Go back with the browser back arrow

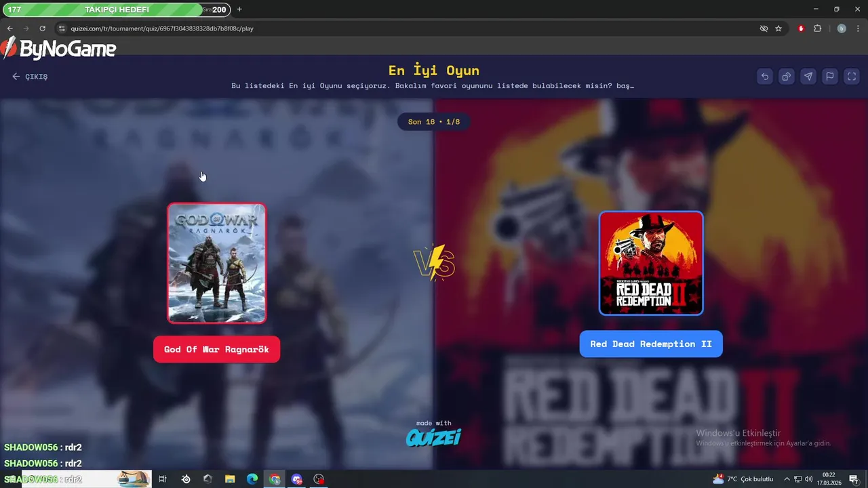click(9, 28)
